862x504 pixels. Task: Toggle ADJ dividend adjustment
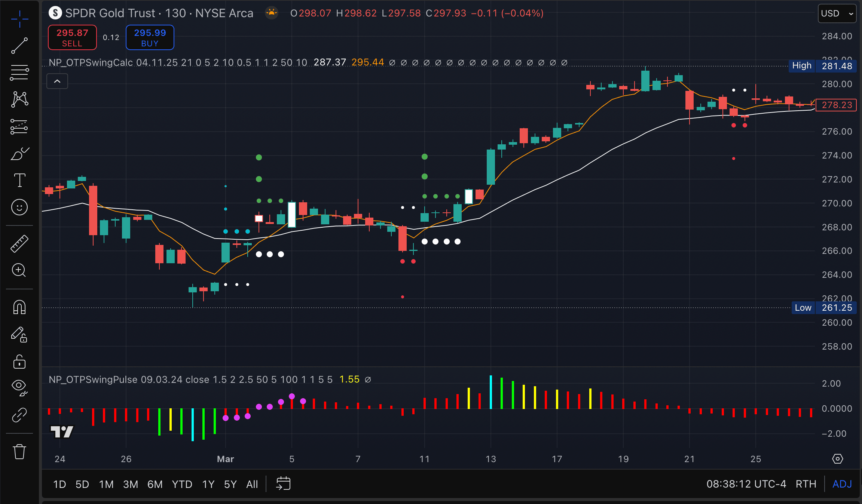[842, 484]
